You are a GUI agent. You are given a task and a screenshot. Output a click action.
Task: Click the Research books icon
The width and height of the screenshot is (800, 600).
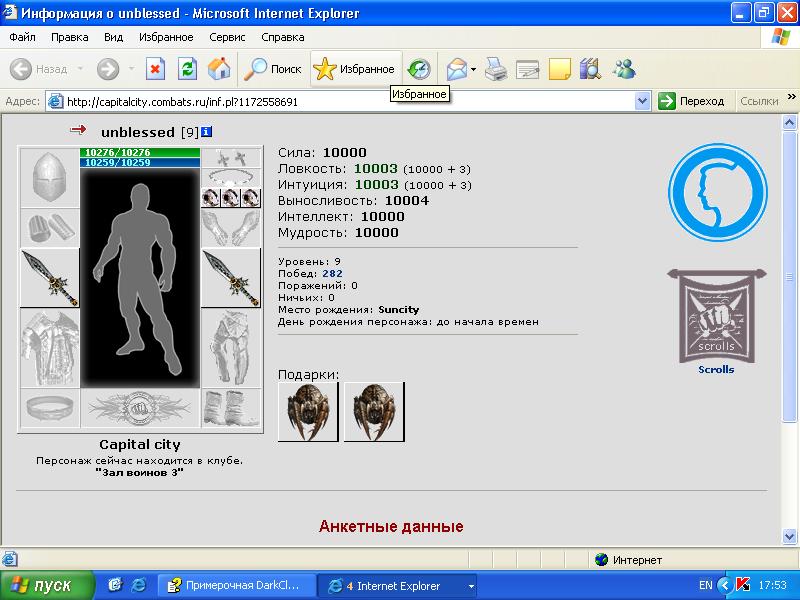(x=590, y=69)
